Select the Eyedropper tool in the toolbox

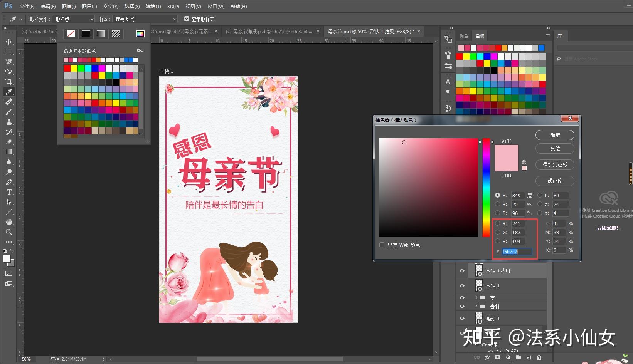(9, 92)
